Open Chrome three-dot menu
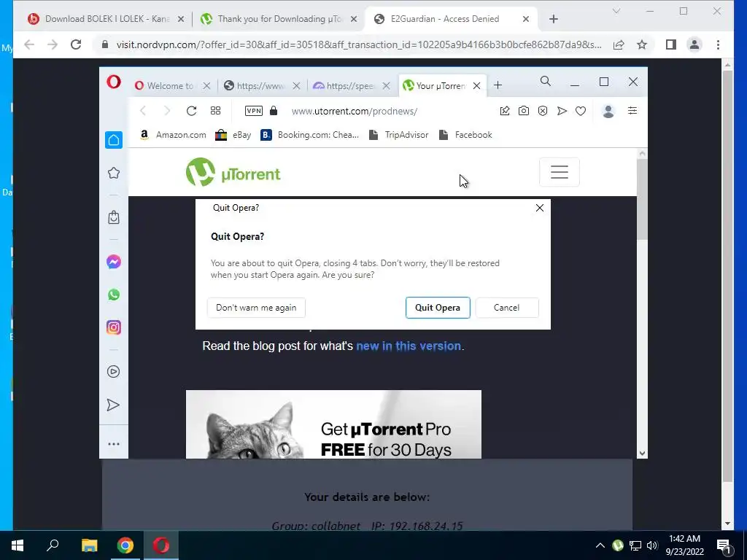 click(718, 44)
